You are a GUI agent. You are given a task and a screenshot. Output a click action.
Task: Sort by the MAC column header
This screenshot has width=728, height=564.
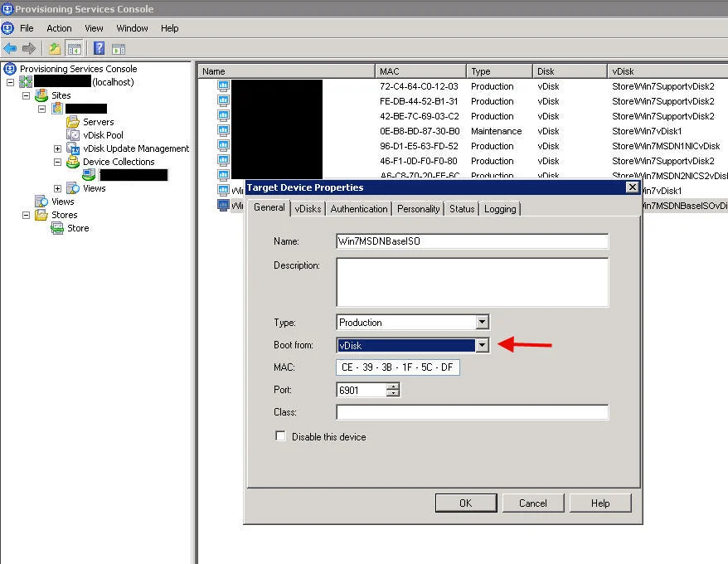[420, 71]
